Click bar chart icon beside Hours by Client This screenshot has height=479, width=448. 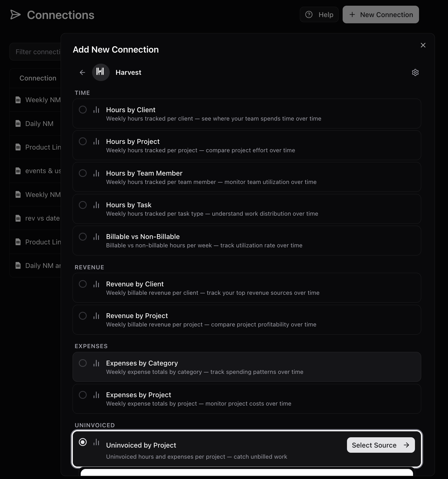tap(96, 110)
